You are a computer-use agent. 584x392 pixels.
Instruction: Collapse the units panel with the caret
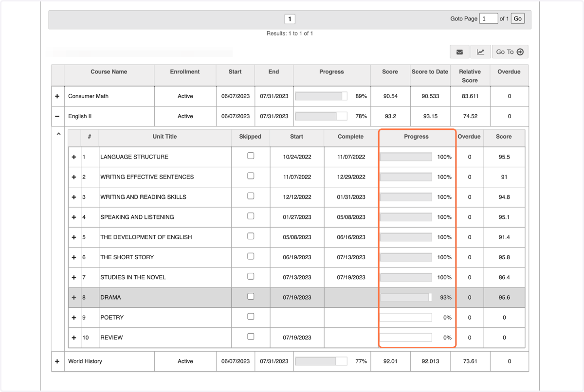point(58,134)
